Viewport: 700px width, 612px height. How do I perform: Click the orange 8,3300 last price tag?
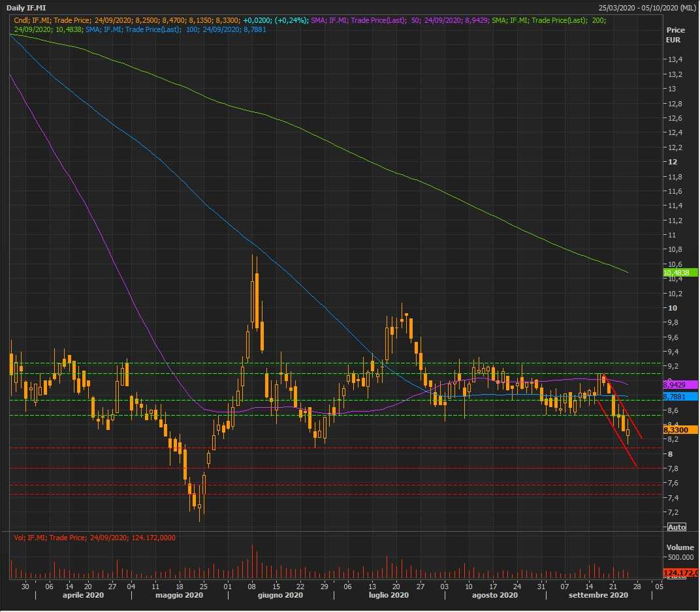[x=680, y=431]
